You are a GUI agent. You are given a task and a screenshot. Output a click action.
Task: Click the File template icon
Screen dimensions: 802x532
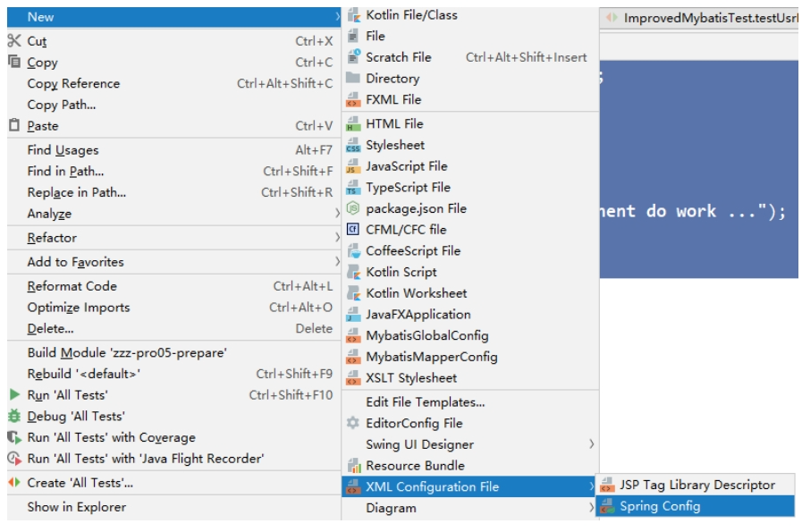pos(353,37)
